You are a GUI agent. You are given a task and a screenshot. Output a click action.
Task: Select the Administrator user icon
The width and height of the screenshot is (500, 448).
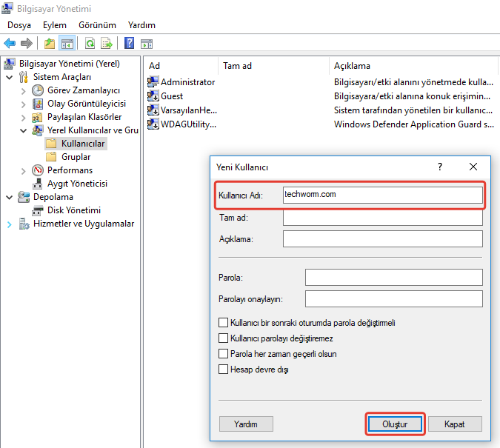pyautogui.click(x=153, y=82)
